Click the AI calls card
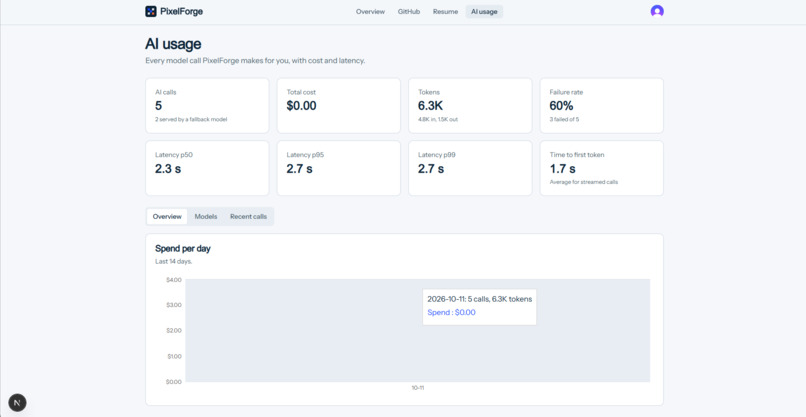 [207, 105]
